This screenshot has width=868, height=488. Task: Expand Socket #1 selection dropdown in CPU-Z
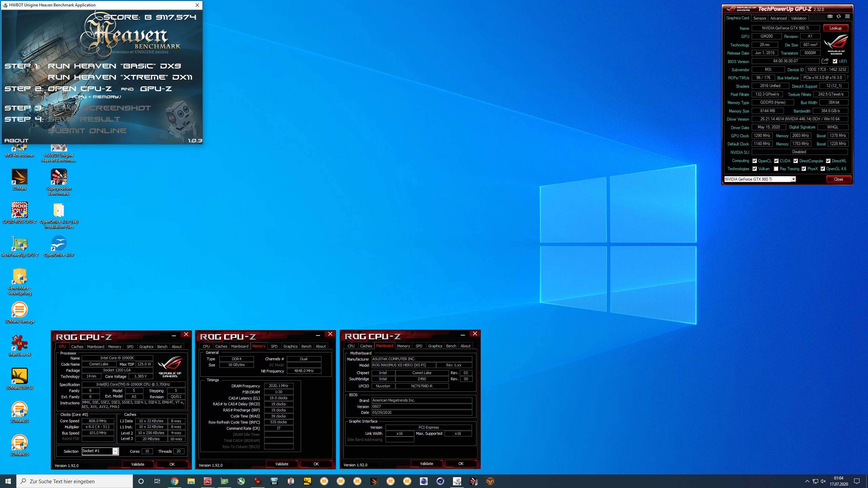coord(115,451)
